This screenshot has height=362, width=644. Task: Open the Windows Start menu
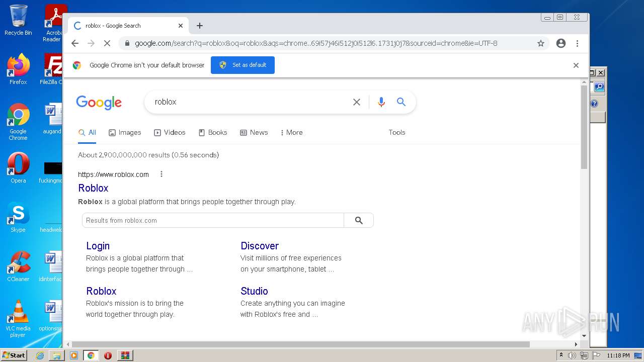tap(14, 355)
